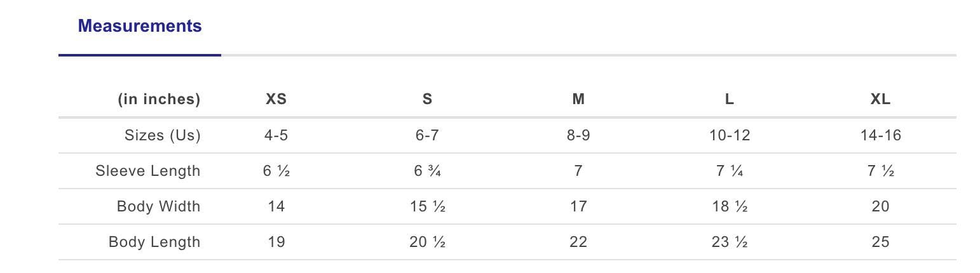Select the M size column header
This screenshot has width=980, height=273.
[578, 99]
